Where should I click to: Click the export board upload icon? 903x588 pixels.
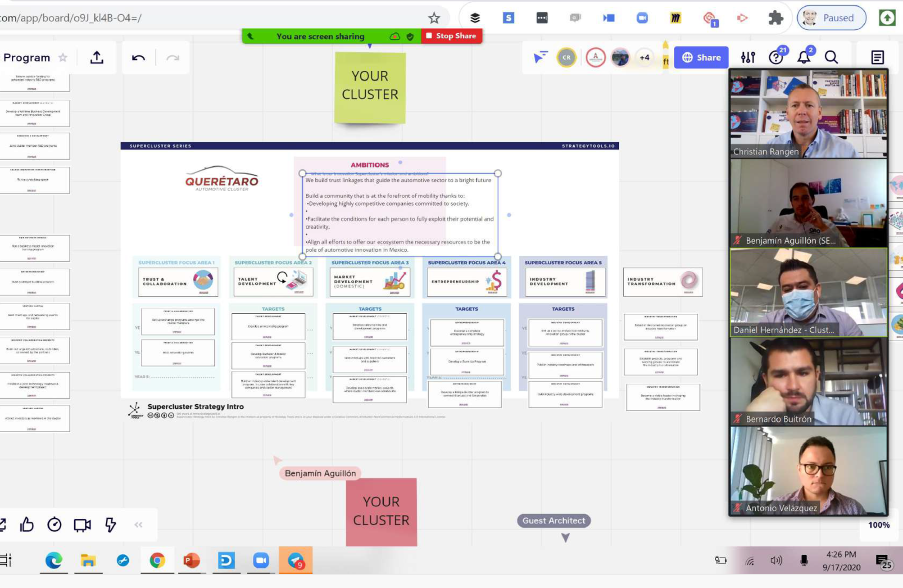click(x=96, y=58)
